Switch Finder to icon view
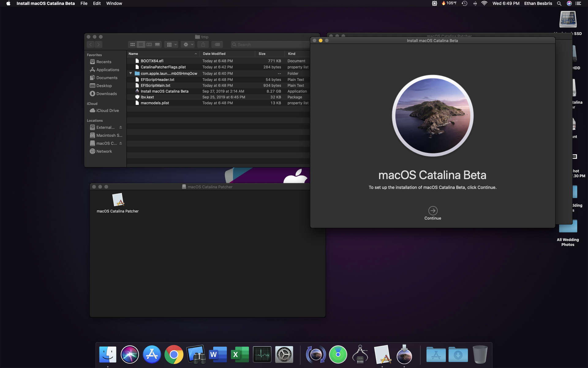588x368 pixels. click(x=133, y=44)
